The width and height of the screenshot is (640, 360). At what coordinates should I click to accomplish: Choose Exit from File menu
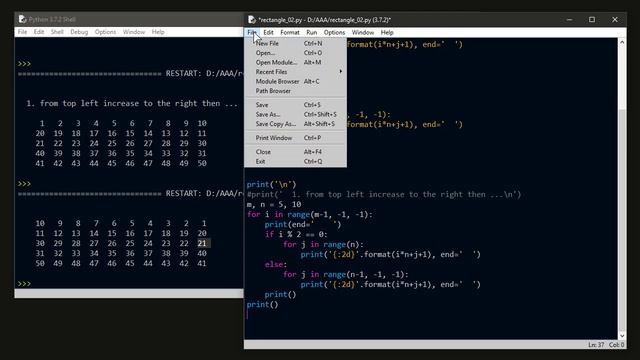pyautogui.click(x=296, y=161)
